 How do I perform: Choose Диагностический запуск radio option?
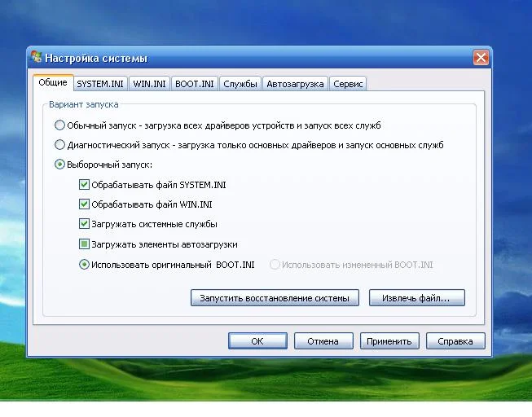click(x=59, y=145)
